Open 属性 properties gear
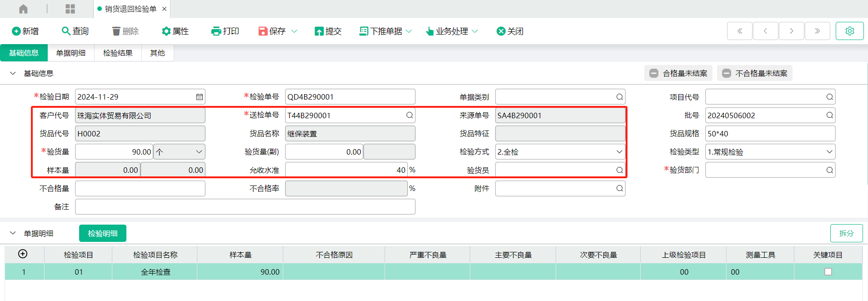 (175, 31)
